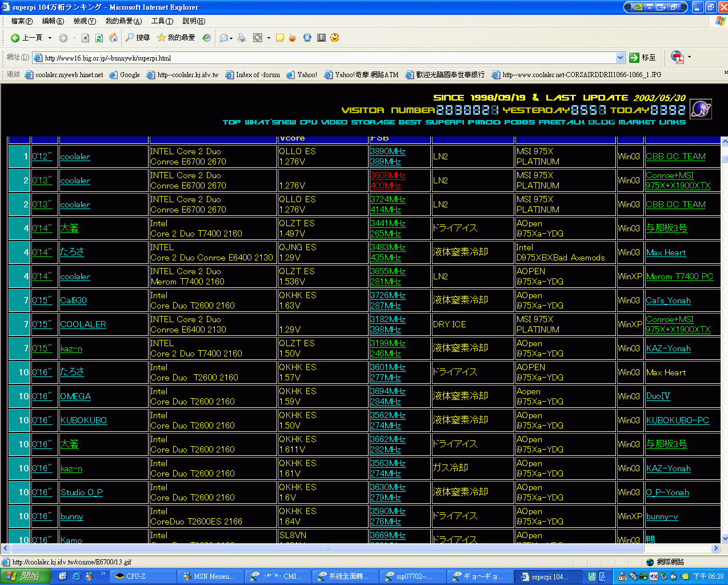
Task: Open the CBB OC TEAM link in first row
Action: pos(675,157)
